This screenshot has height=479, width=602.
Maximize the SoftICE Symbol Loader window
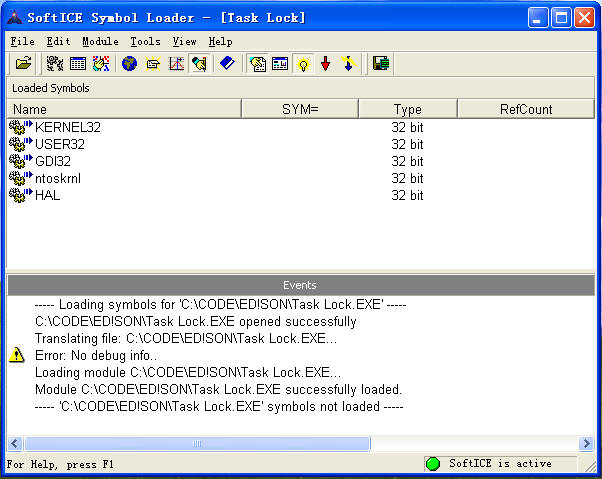pos(561,18)
